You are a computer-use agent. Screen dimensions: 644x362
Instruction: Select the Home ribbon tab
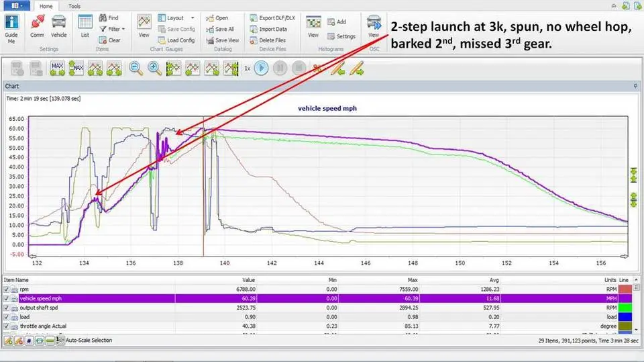pyautogui.click(x=46, y=6)
